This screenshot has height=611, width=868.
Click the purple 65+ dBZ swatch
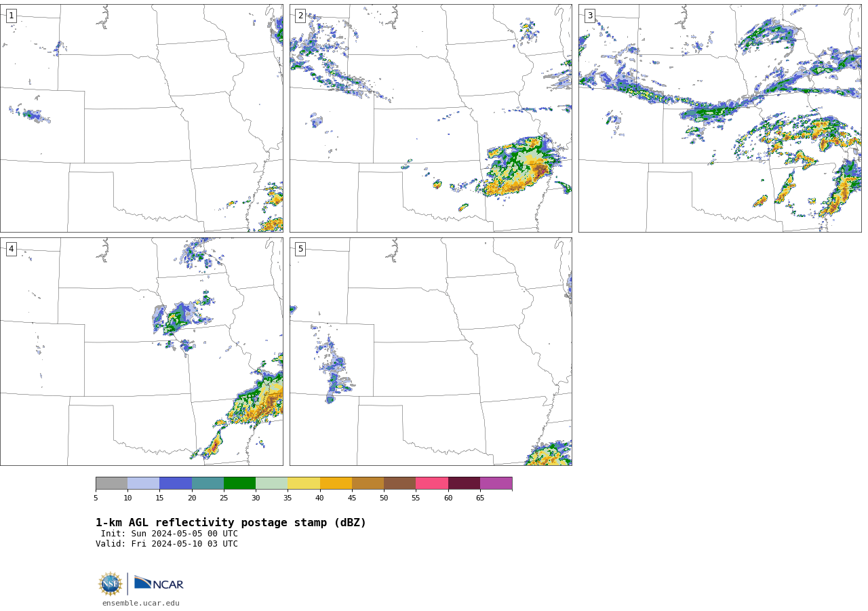click(496, 483)
